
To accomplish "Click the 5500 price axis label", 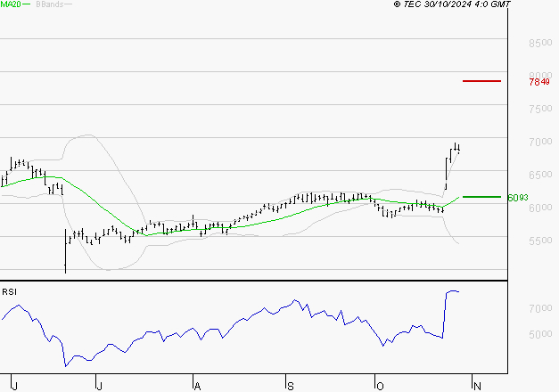I will pyautogui.click(x=540, y=241).
